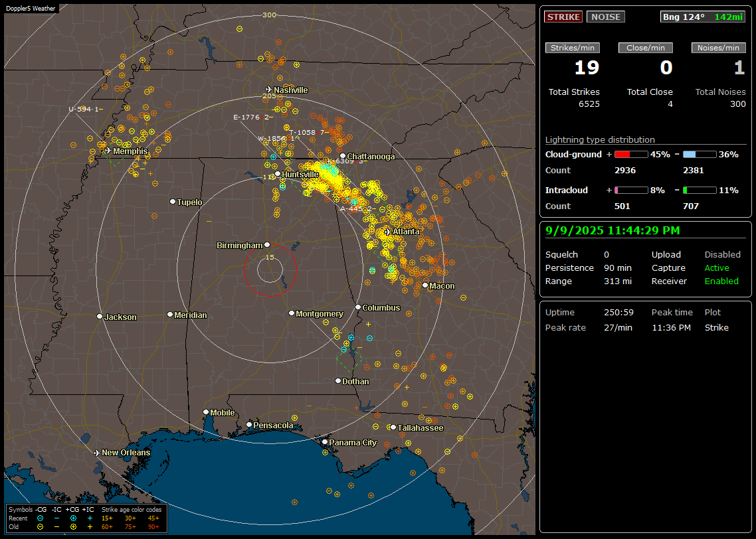Click the 90+ strike age color code
756x539 pixels.
click(x=154, y=527)
